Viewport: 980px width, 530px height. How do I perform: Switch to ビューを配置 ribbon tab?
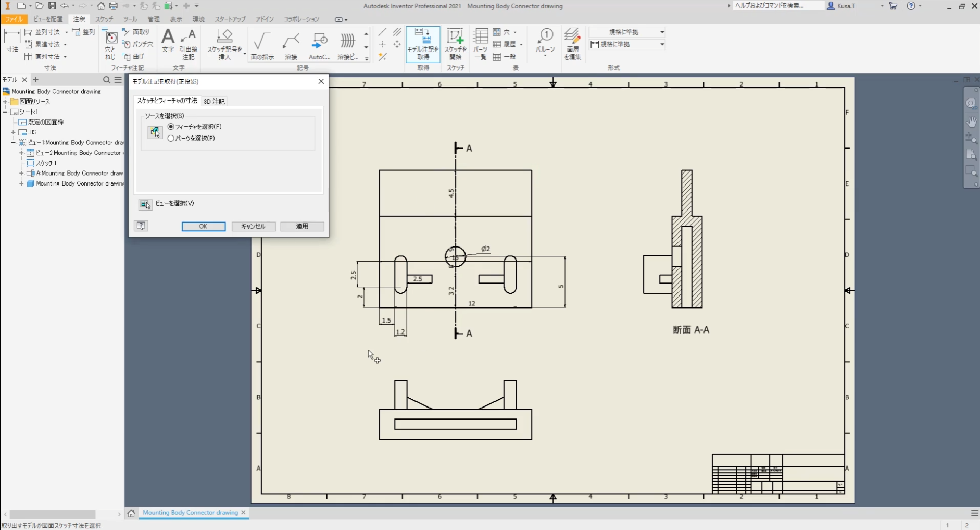[48, 19]
